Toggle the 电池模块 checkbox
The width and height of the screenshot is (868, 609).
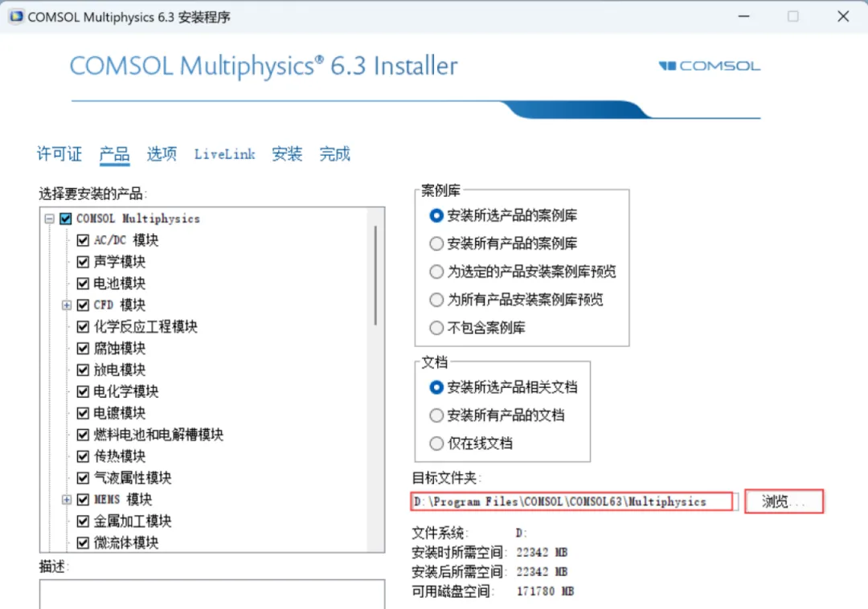click(x=83, y=283)
